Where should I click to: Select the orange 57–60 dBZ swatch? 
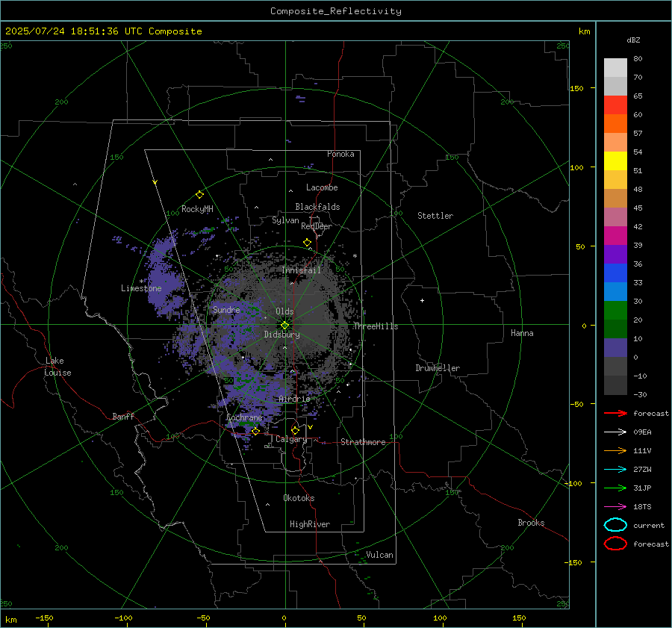615,124
